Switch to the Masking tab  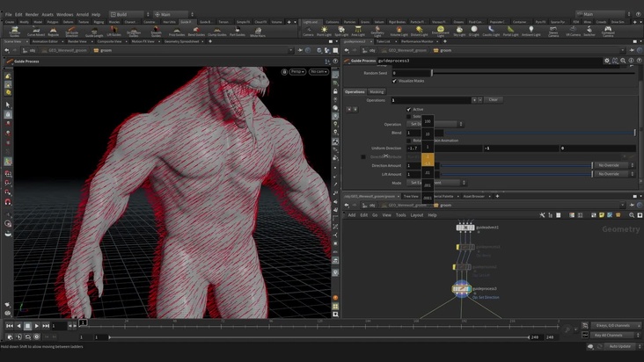pyautogui.click(x=377, y=91)
